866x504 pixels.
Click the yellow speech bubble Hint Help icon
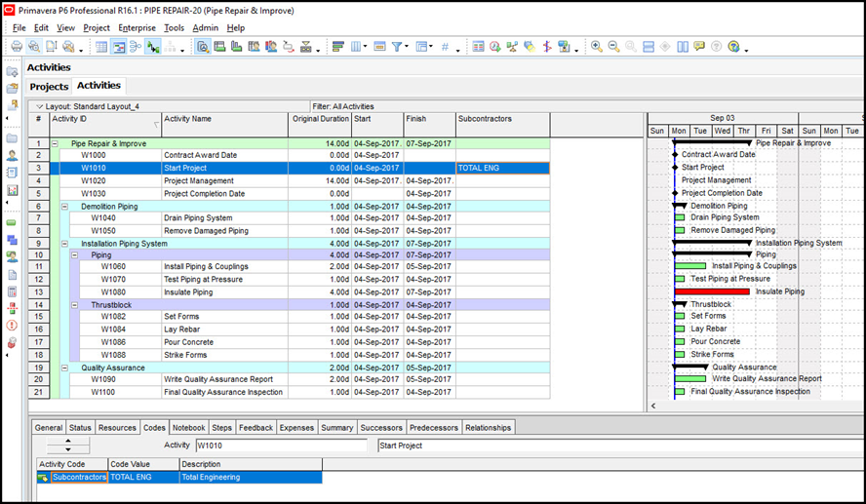[699, 47]
